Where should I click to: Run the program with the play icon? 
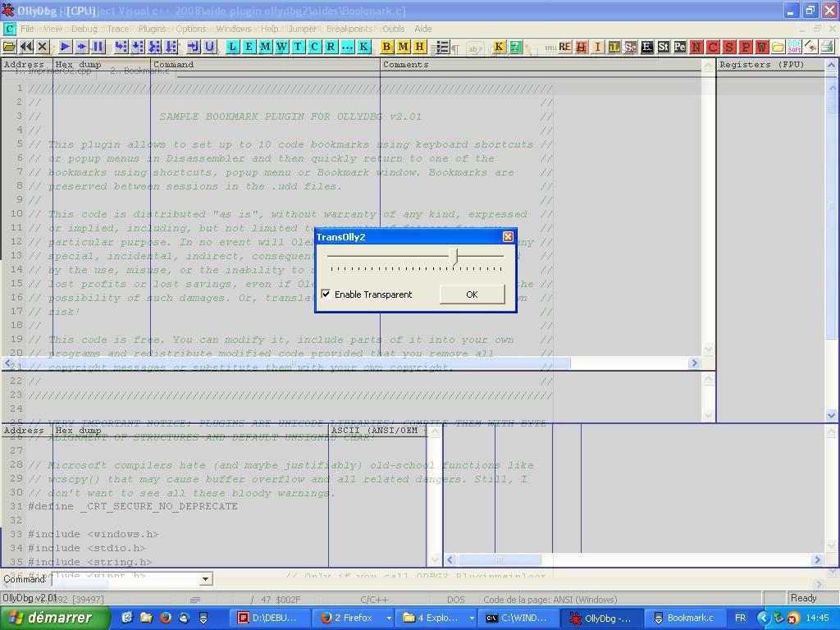click(x=66, y=47)
